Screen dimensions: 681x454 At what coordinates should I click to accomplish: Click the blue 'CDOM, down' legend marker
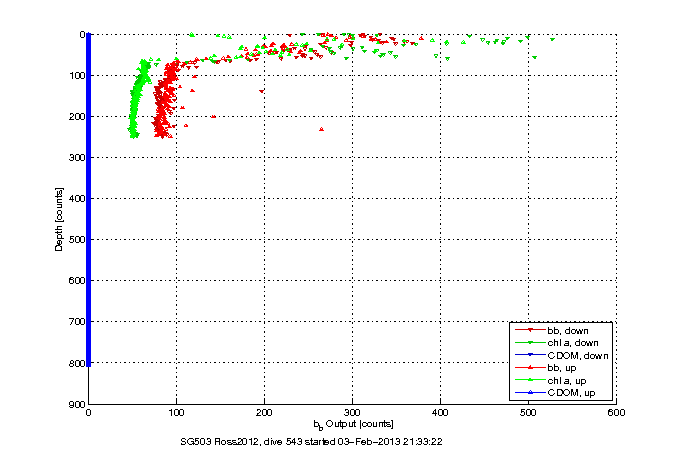[x=527, y=355]
